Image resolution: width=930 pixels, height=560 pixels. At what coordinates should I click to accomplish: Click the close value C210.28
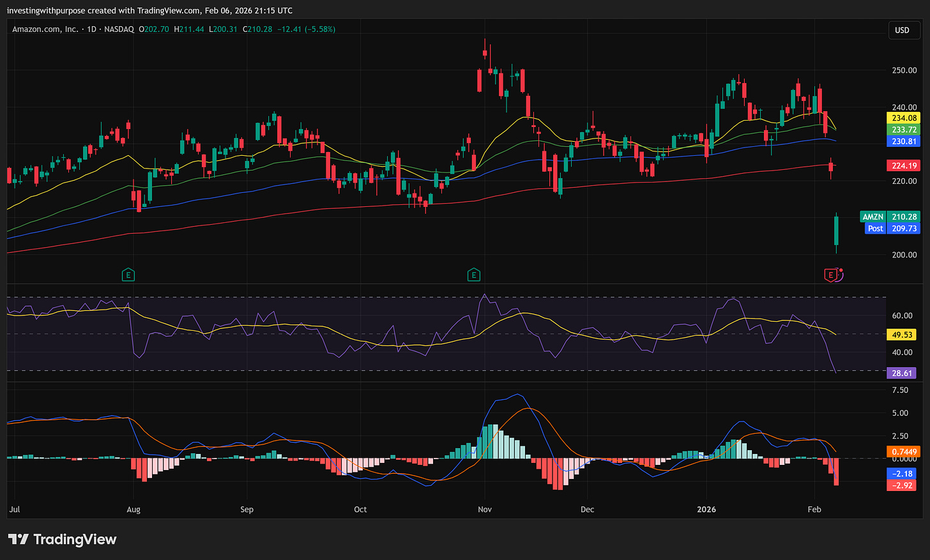click(x=257, y=29)
